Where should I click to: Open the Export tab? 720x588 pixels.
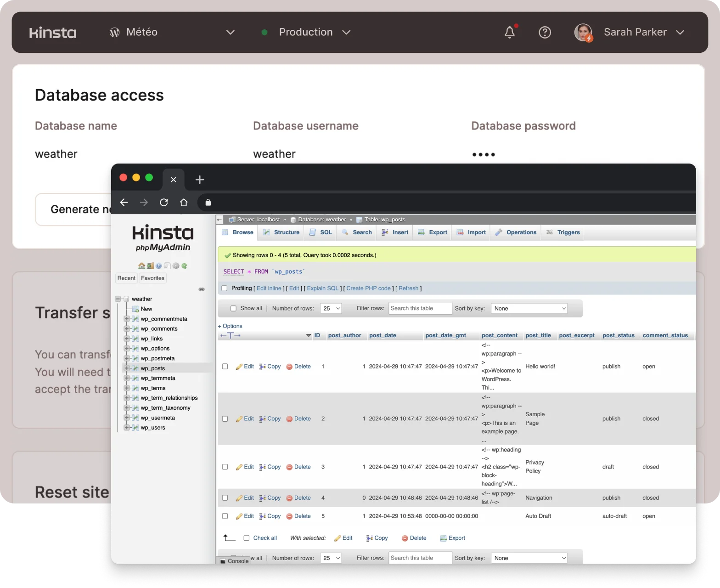click(x=433, y=232)
